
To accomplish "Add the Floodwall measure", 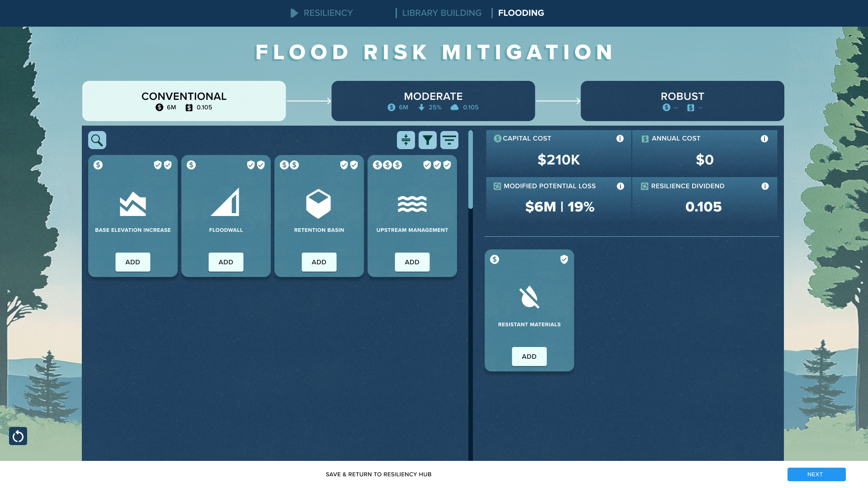I will point(226,262).
